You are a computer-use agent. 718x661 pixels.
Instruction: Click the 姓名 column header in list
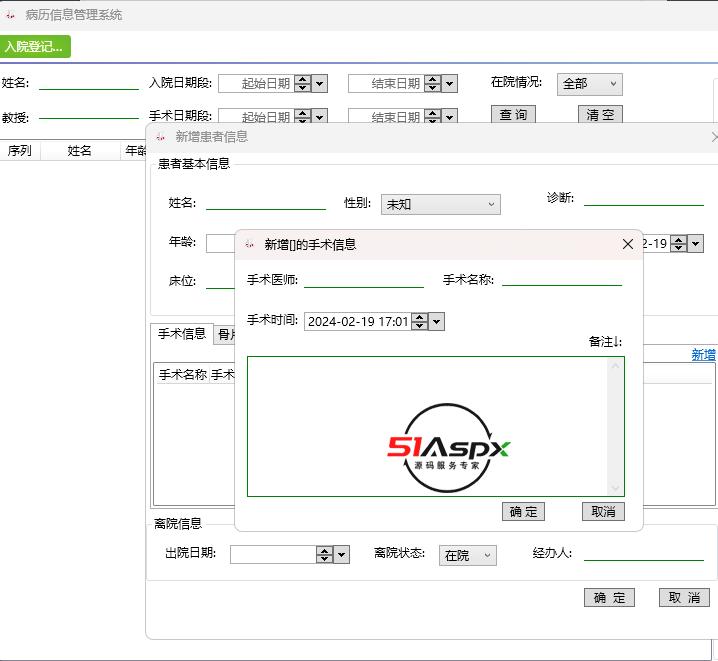80,151
